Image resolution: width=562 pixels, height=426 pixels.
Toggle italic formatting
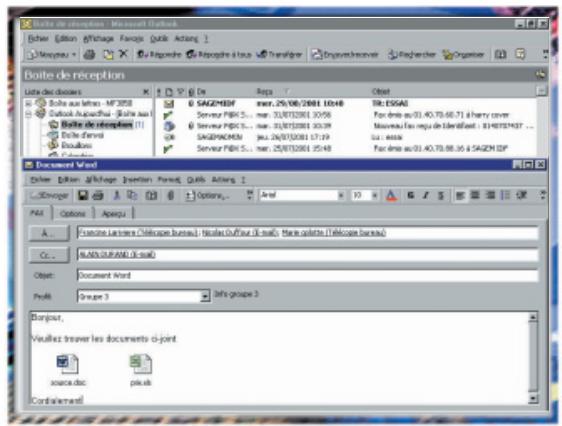426,196
